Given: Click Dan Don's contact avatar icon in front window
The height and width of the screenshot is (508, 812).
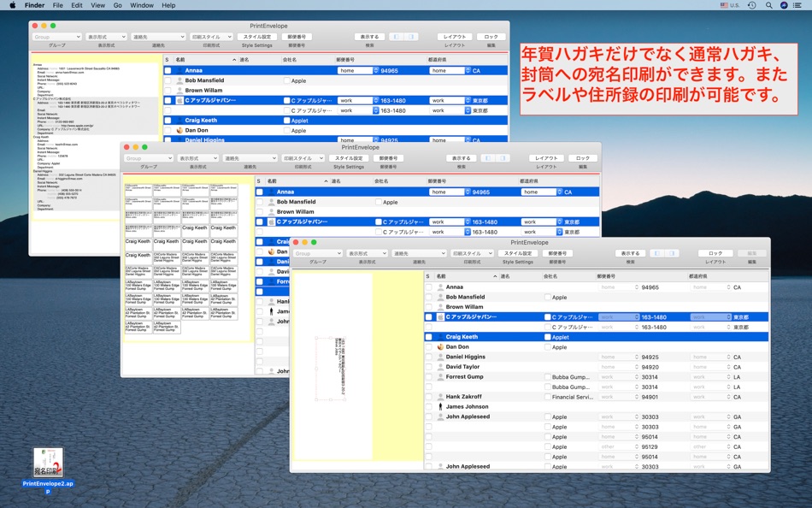Looking at the screenshot, I should pos(440,347).
